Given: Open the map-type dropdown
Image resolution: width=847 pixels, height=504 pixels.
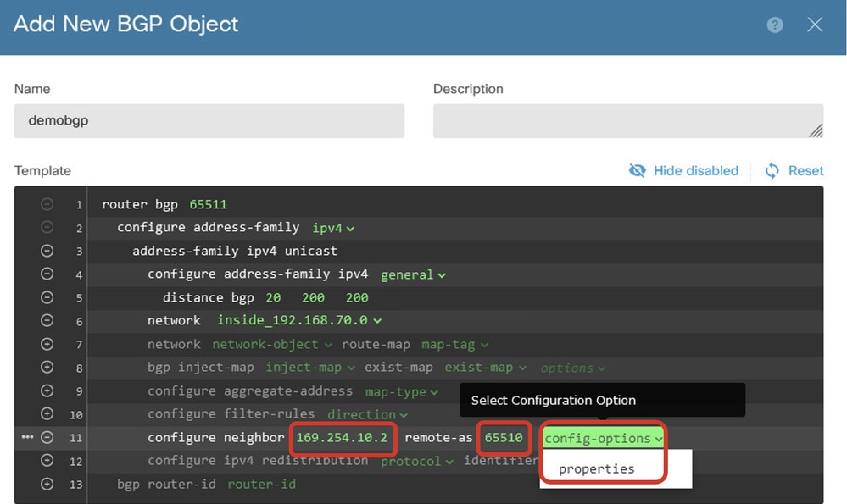Looking at the screenshot, I should (401, 392).
